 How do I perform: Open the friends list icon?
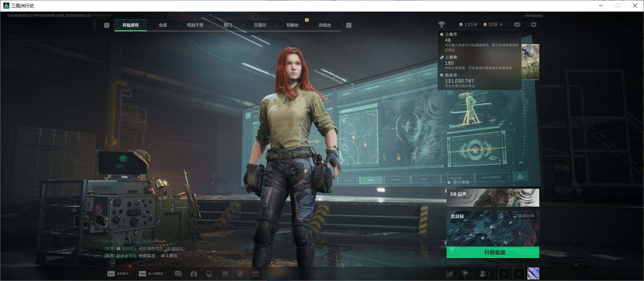click(x=484, y=274)
